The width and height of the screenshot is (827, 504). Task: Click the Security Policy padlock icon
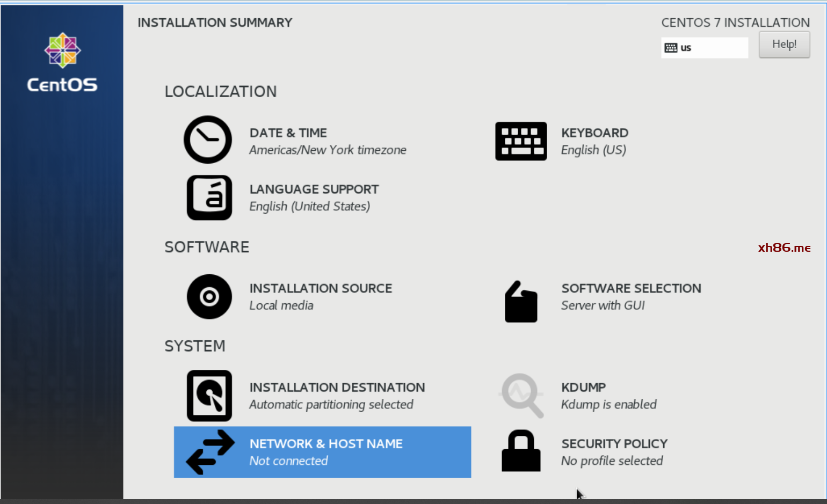click(521, 451)
